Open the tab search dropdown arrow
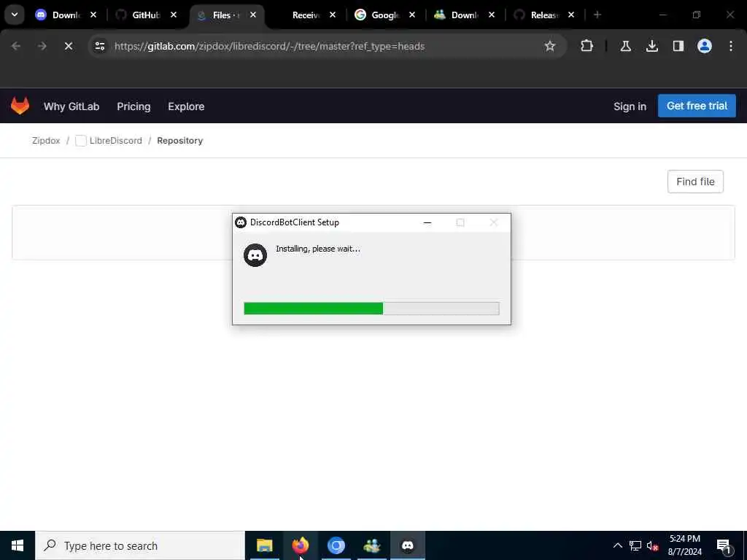The height and width of the screenshot is (560, 747). 15,15
